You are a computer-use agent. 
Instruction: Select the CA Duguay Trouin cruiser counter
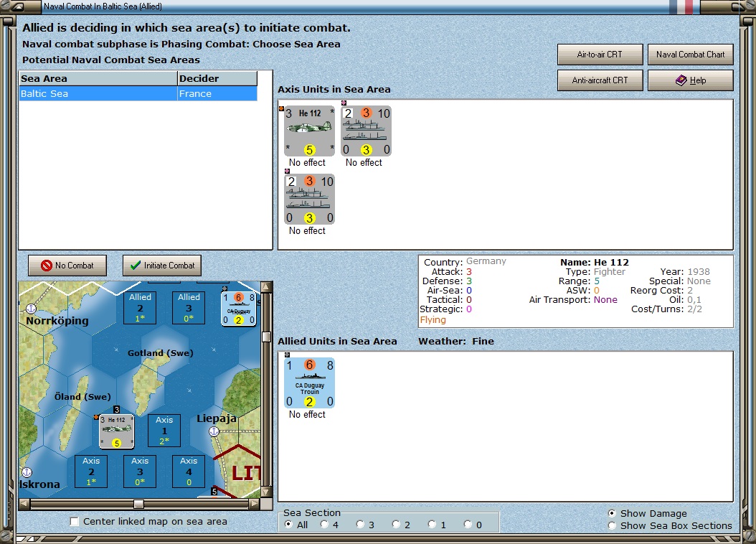[309, 383]
